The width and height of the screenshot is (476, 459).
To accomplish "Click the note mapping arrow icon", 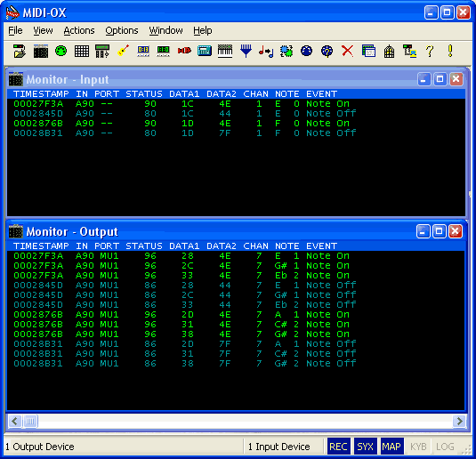I will [x=266, y=51].
